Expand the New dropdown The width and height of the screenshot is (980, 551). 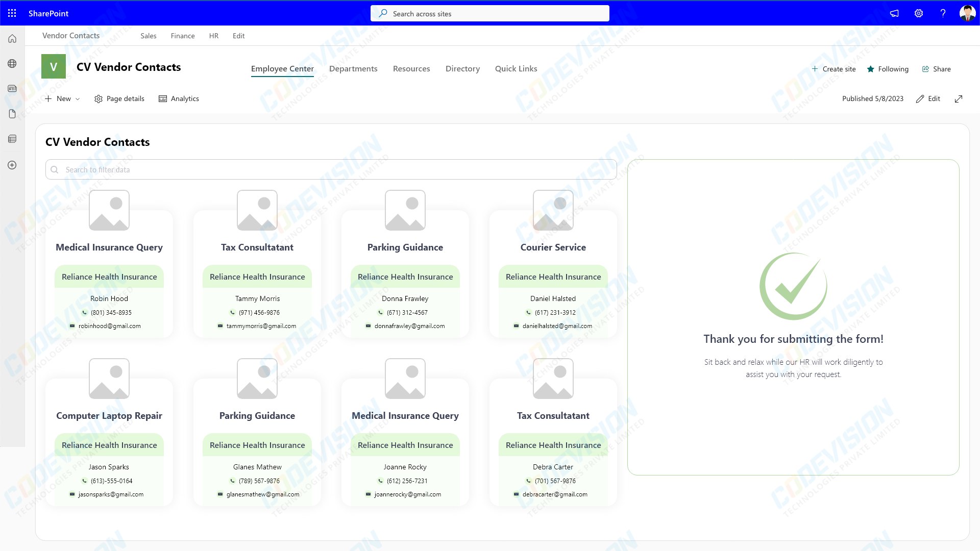(x=62, y=99)
